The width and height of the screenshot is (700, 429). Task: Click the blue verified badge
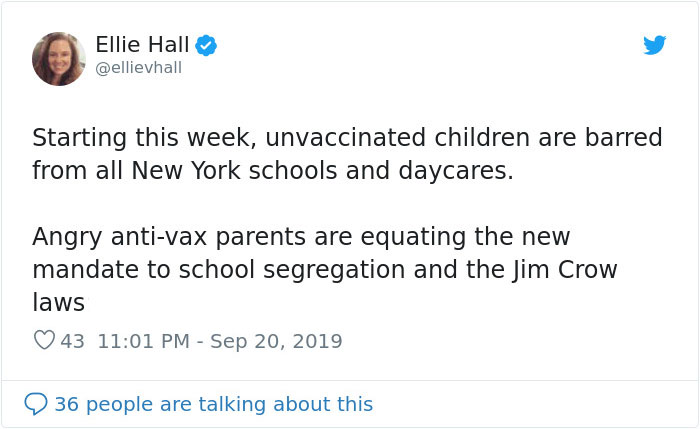pyautogui.click(x=207, y=45)
